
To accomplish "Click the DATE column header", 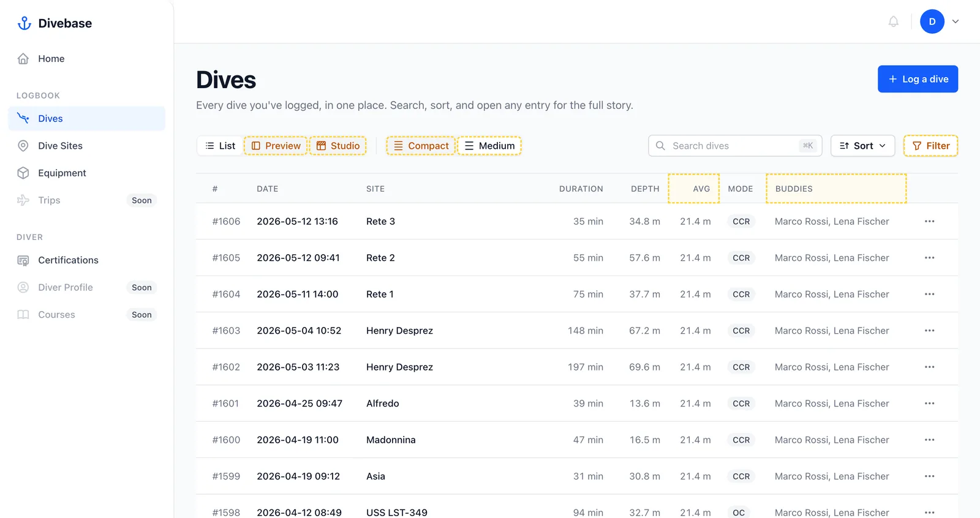I will pos(267,189).
